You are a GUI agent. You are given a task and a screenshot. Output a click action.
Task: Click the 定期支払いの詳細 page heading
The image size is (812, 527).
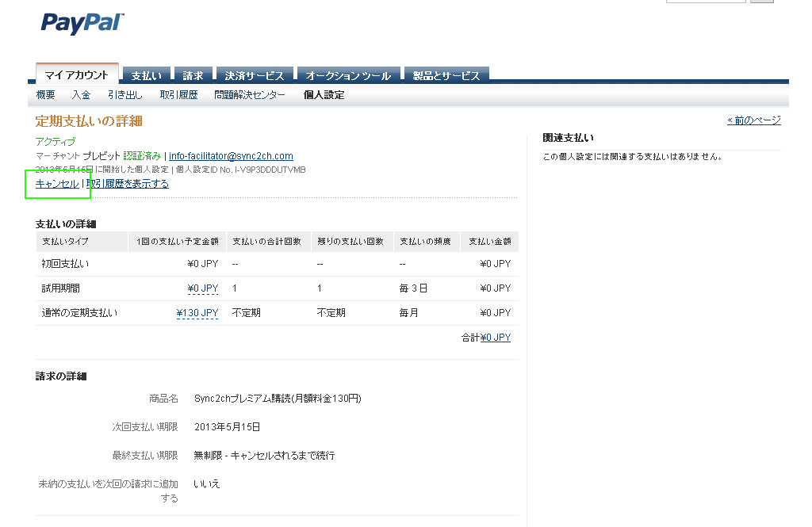pyautogui.click(x=89, y=121)
